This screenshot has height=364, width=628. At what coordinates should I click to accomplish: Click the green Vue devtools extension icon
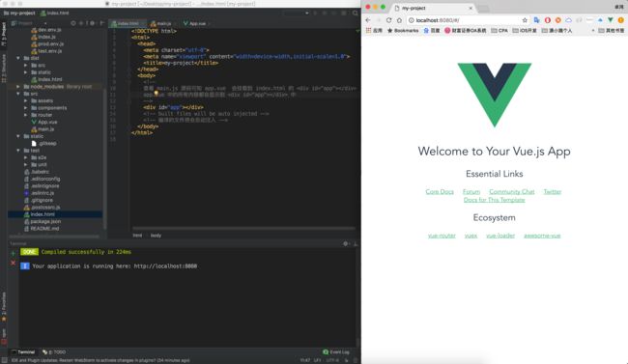pyautogui.click(x=610, y=20)
